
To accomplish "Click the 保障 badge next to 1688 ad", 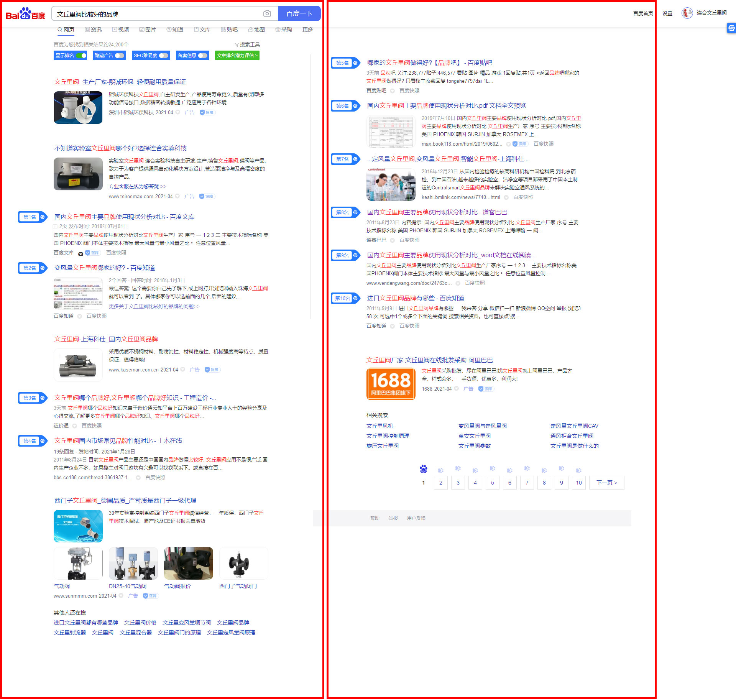I will click(x=486, y=389).
